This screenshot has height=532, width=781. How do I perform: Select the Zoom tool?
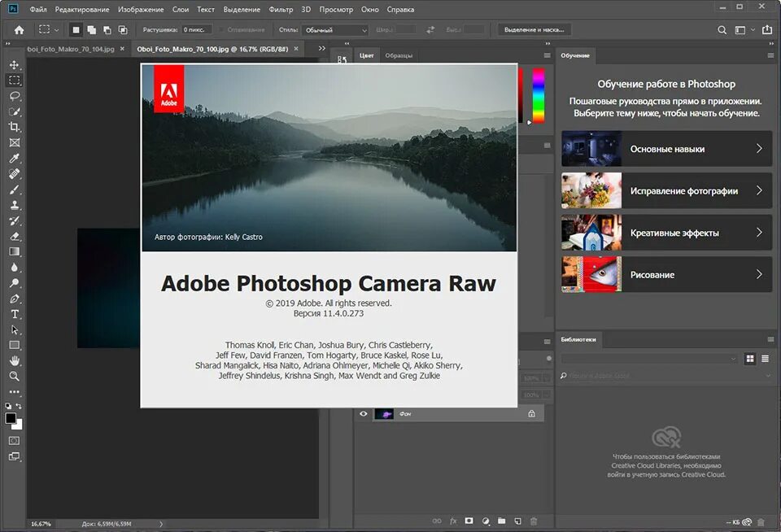click(15, 376)
